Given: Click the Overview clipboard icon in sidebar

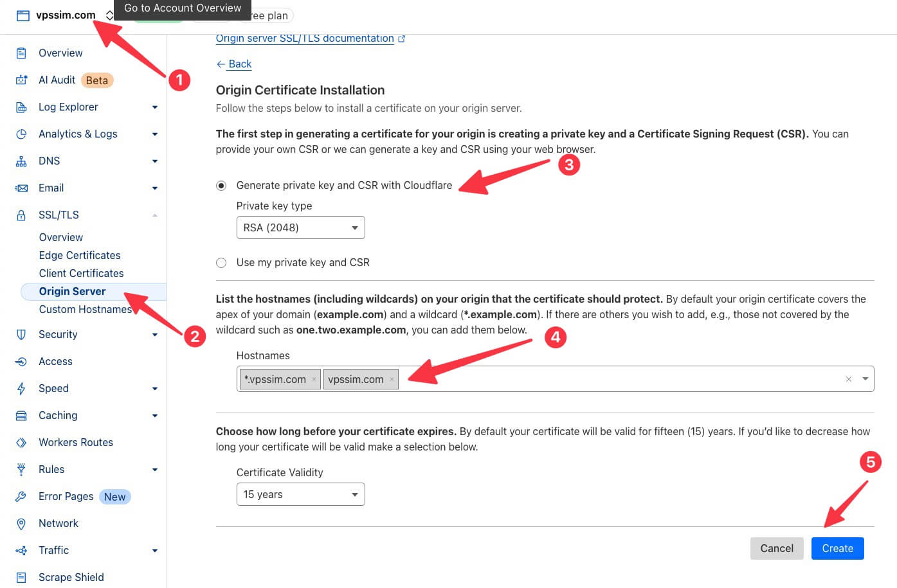Looking at the screenshot, I should point(21,53).
